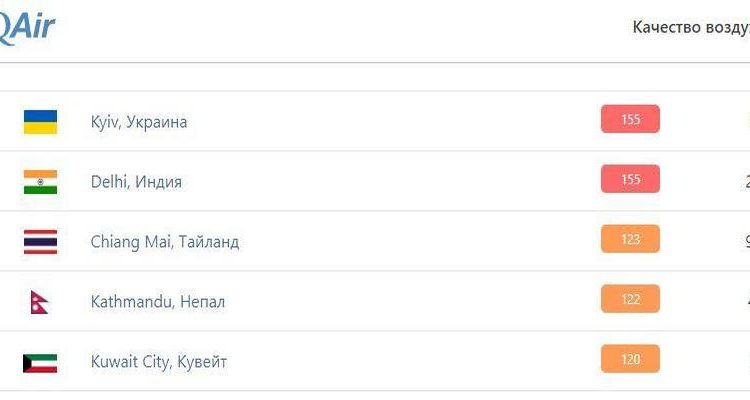The height and width of the screenshot is (400, 750).
Task: Open the Kathmandu, Непал link
Action: point(157,302)
